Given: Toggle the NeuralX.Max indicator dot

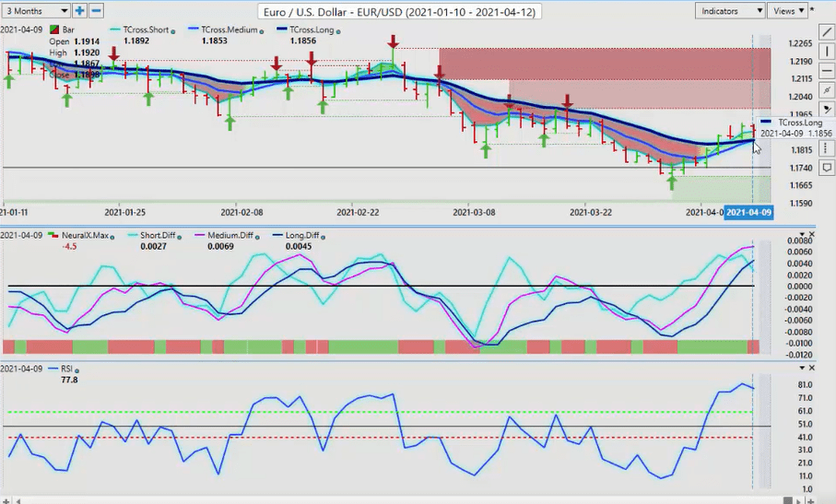Looking at the screenshot, I should pyautogui.click(x=112, y=237).
